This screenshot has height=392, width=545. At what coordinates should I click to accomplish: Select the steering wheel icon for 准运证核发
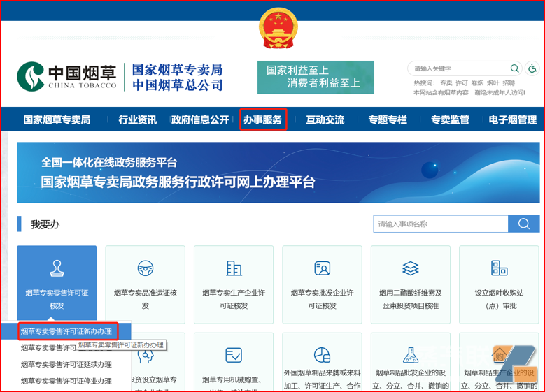(146, 268)
